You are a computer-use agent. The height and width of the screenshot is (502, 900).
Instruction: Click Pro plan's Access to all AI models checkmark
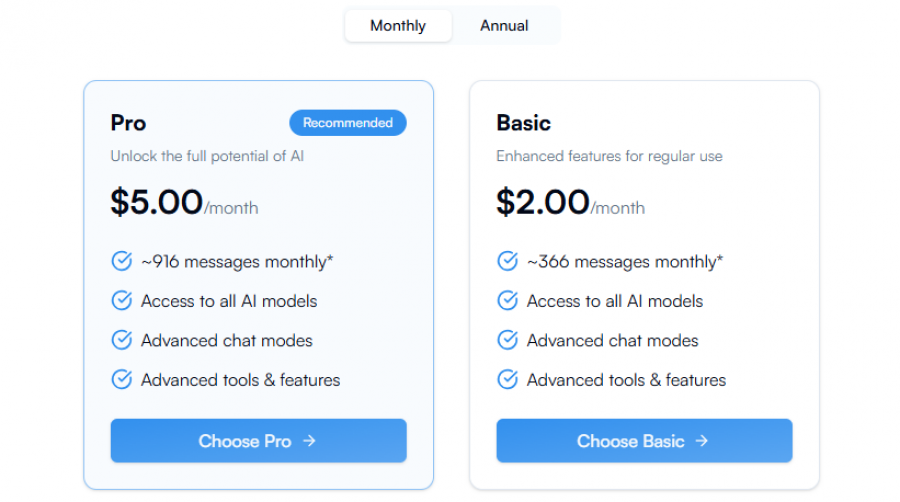pos(121,301)
